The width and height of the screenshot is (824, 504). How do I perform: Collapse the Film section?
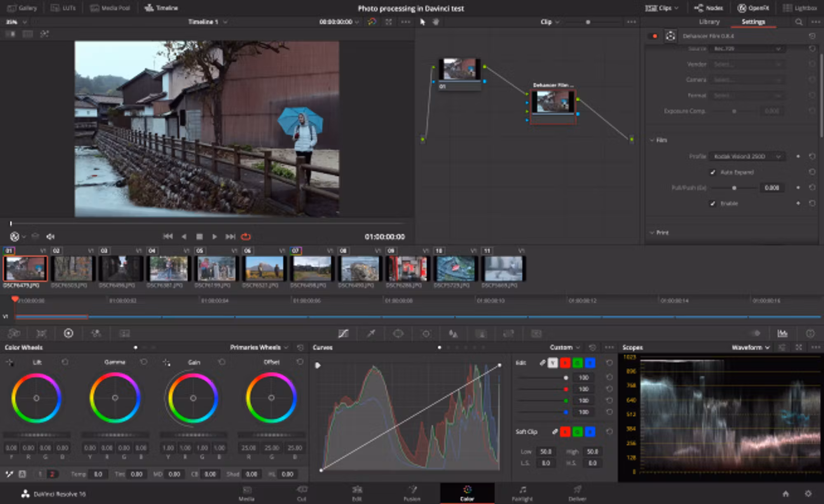point(652,140)
